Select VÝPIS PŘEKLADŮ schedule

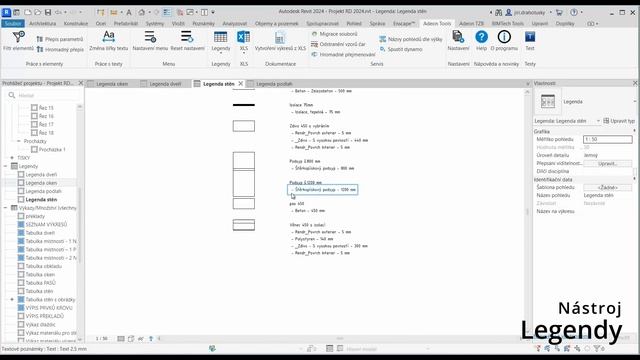click(44, 316)
